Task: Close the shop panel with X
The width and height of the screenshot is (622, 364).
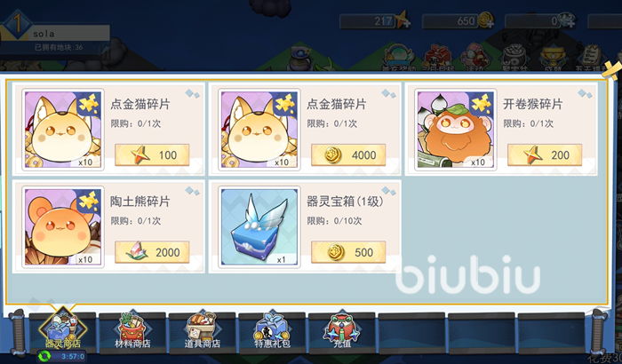Action: pyautogui.click(x=612, y=71)
